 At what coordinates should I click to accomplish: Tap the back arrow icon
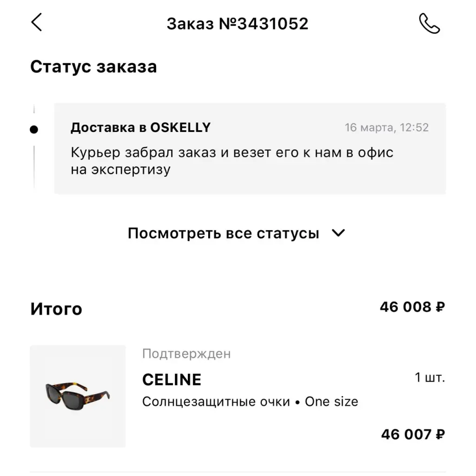coord(36,22)
